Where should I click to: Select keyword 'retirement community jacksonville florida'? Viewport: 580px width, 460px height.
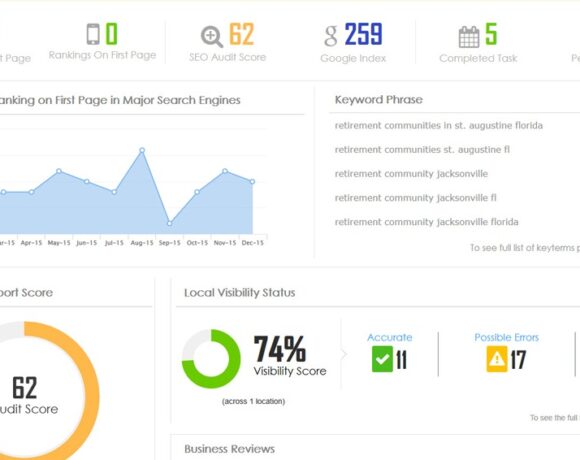pos(426,222)
